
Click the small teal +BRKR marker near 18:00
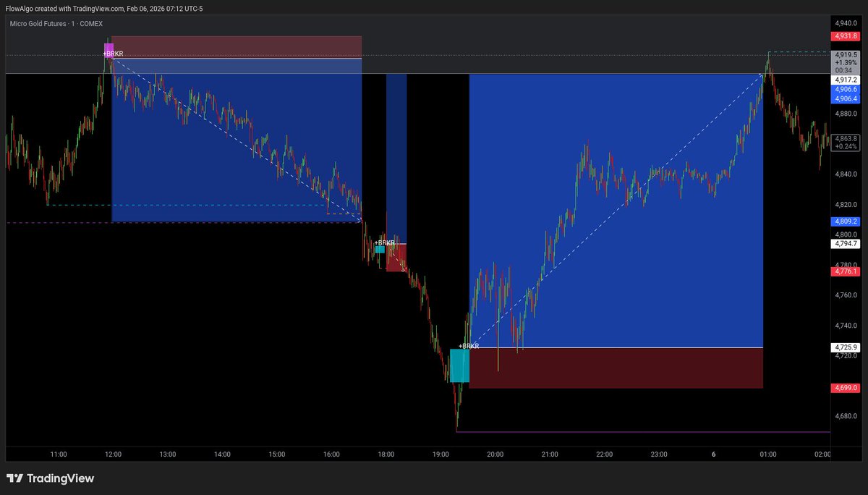click(380, 250)
